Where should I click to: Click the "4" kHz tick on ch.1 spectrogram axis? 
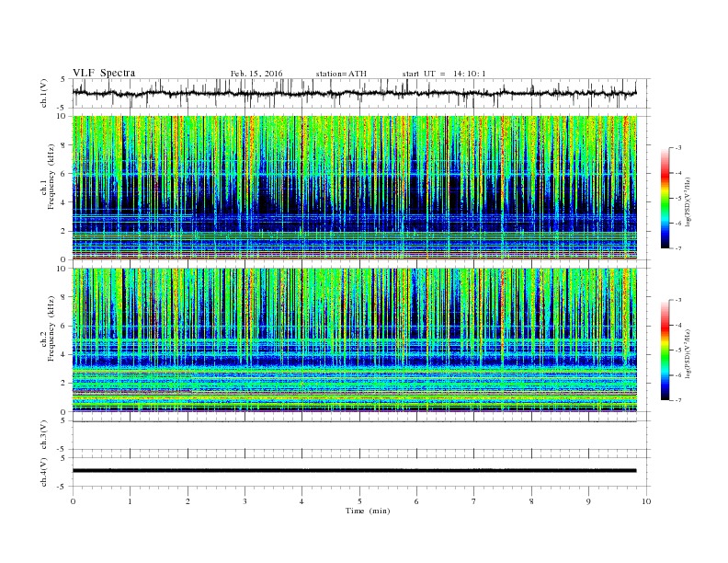(64, 202)
